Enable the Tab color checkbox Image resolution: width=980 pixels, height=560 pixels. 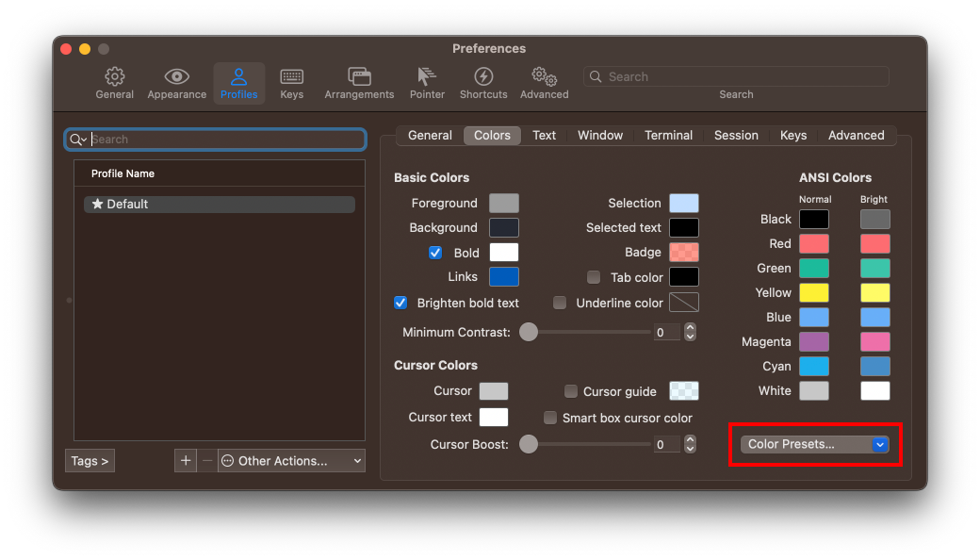pyautogui.click(x=594, y=277)
